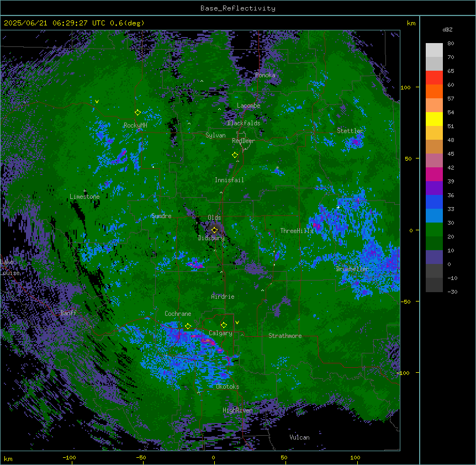Click the 80 value on the dBZ legend

(451, 44)
